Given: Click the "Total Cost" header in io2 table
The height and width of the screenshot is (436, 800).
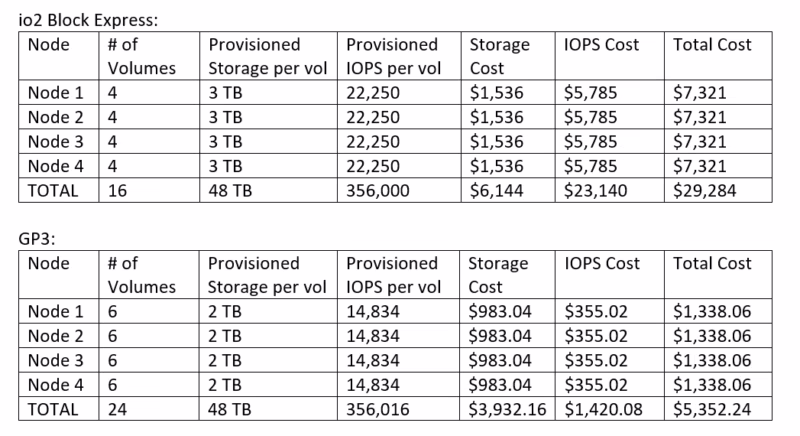Looking at the screenshot, I should 713,45.
